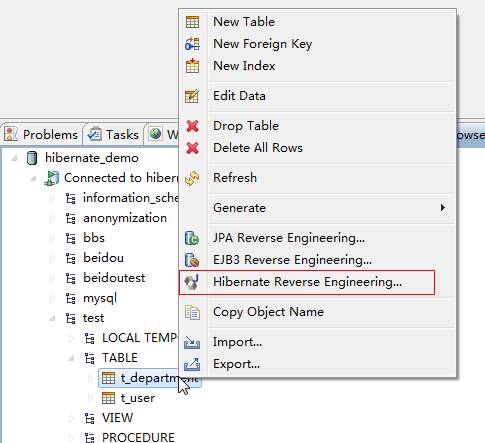Image resolution: width=485 pixels, height=443 pixels.
Task: Select the beidoutest schema in tree
Action: [x=114, y=278]
